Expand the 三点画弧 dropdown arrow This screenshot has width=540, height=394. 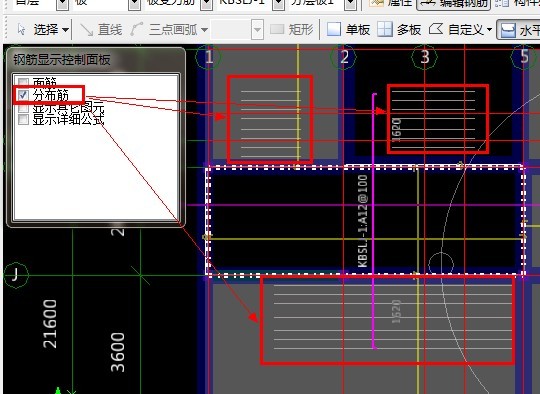[x=204, y=30]
